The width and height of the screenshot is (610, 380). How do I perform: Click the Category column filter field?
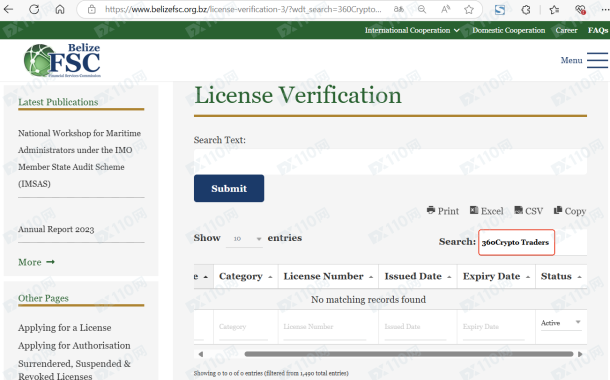pos(243,327)
